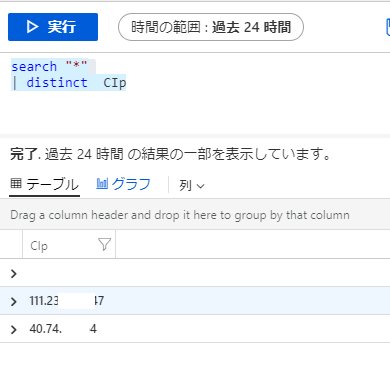The height and width of the screenshot is (368, 390).
Task: Expand the row starting with 40.74.
Action: click(x=13, y=329)
